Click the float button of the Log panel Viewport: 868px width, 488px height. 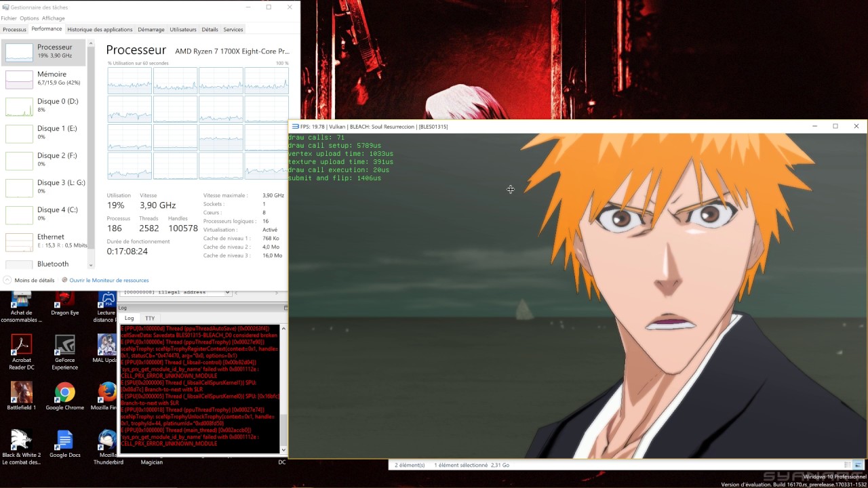click(285, 308)
